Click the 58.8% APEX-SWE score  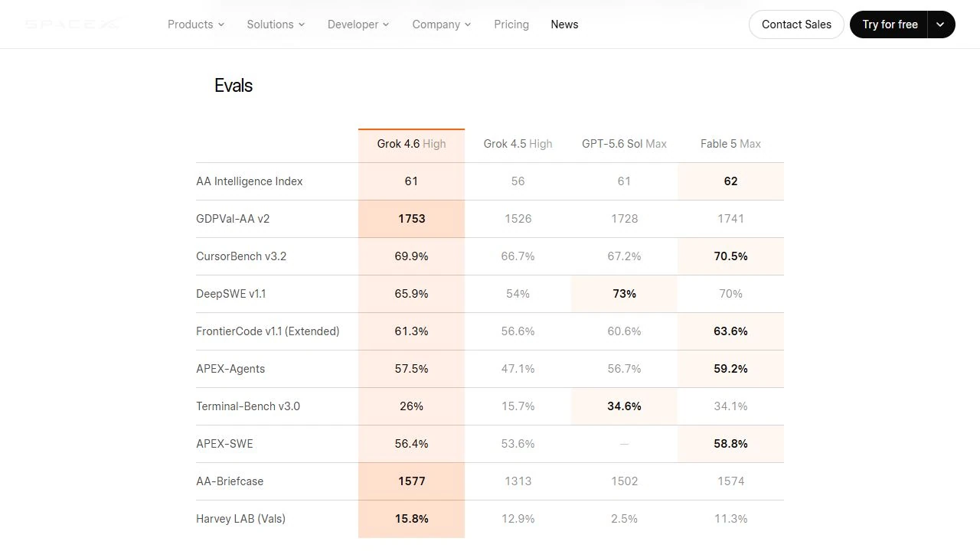coord(730,444)
